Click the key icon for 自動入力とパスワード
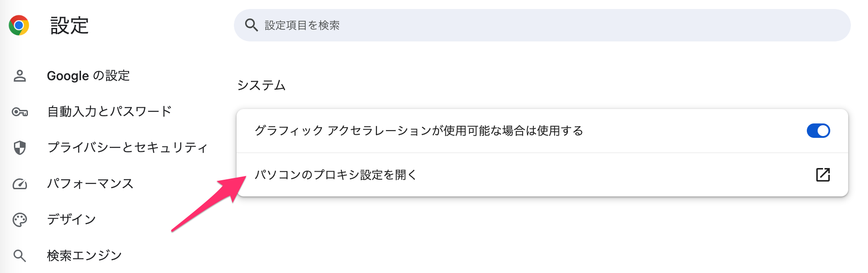868x273 pixels. [20, 112]
